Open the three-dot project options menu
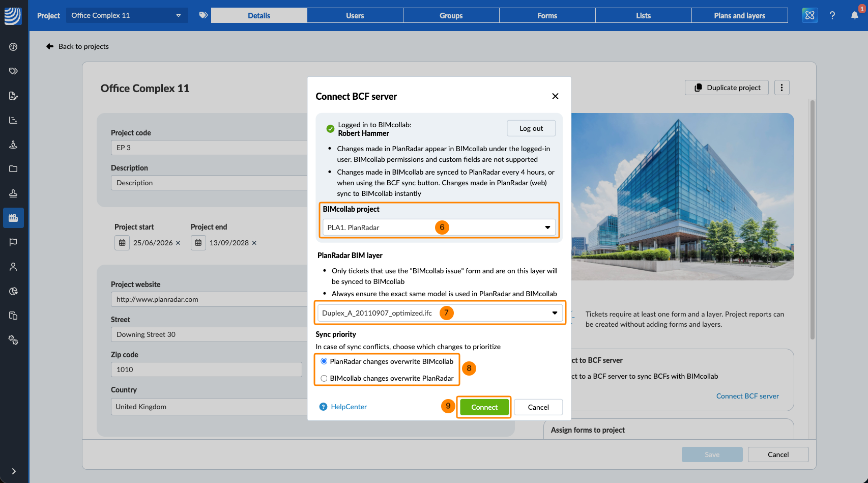The width and height of the screenshot is (868, 483). (782, 88)
